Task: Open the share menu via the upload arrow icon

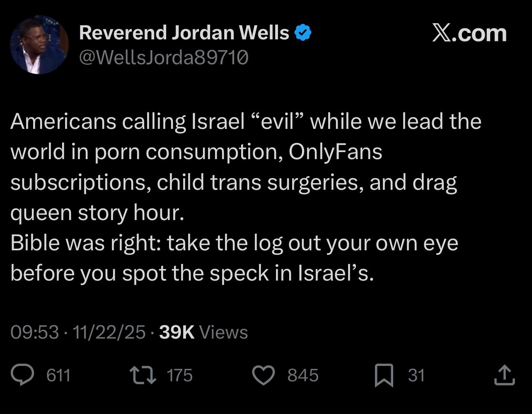Action: [505, 375]
